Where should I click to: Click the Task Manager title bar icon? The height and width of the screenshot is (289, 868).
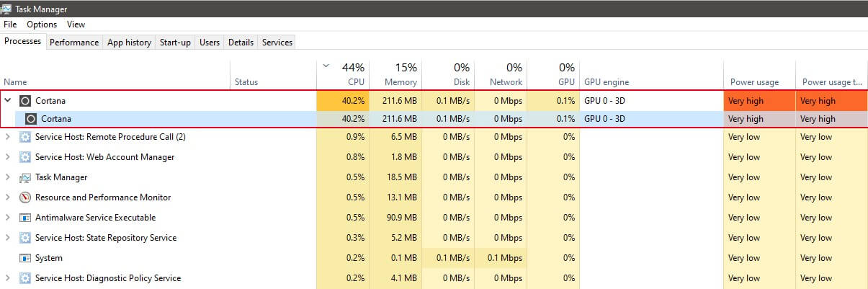(x=7, y=8)
